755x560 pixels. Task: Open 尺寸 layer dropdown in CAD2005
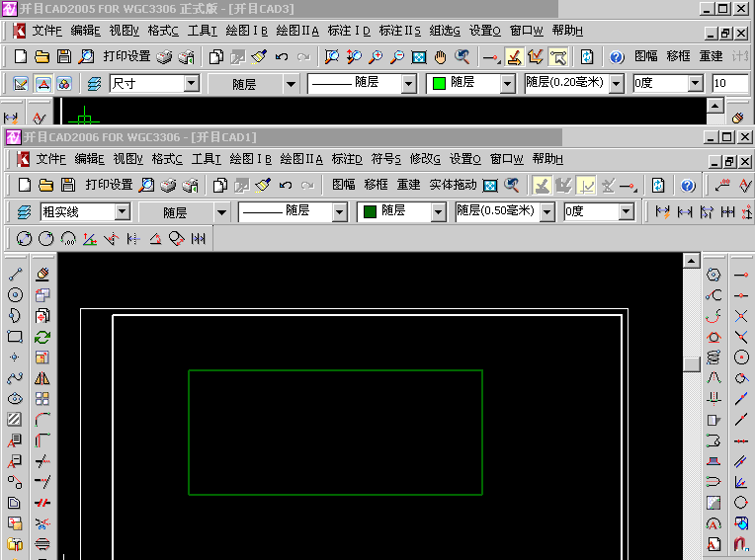pyautogui.click(x=192, y=83)
